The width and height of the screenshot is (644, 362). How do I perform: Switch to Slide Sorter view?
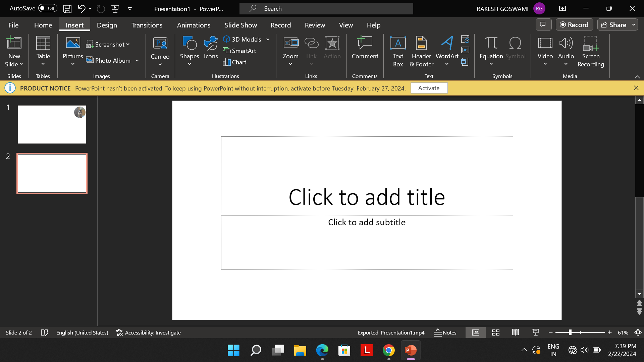pyautogui.click(x=495, y=333)
